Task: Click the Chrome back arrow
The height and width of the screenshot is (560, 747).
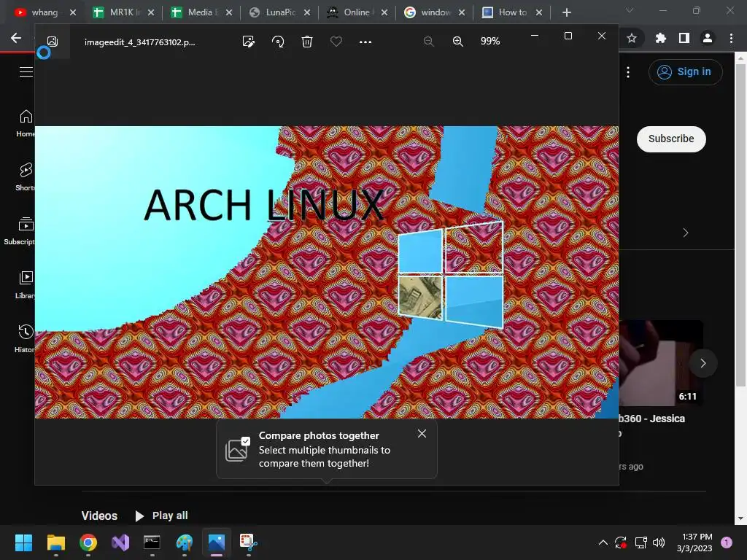Action: click(x=16, y=38)
